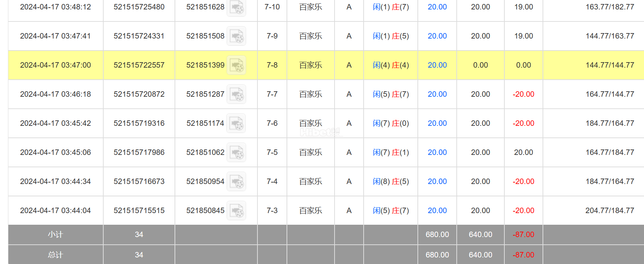
Task: Open video replay icon for round 521851287
Action: pos(236,94)
